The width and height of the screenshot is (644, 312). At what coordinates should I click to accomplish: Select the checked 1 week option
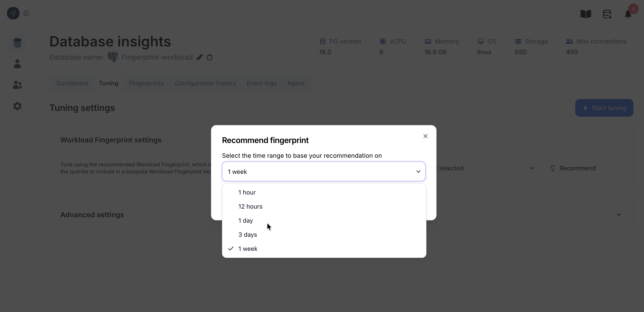(x=248, y=249)
